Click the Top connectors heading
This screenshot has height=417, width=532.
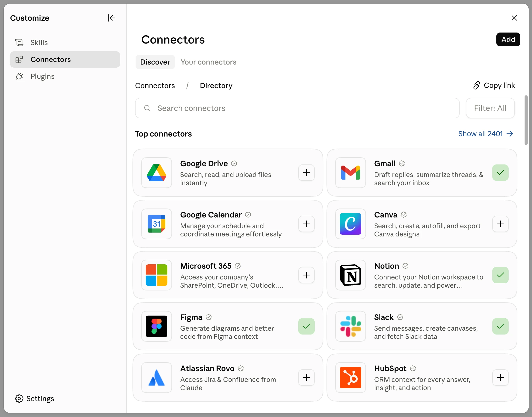pyautogui.click(x=163, y=134)
